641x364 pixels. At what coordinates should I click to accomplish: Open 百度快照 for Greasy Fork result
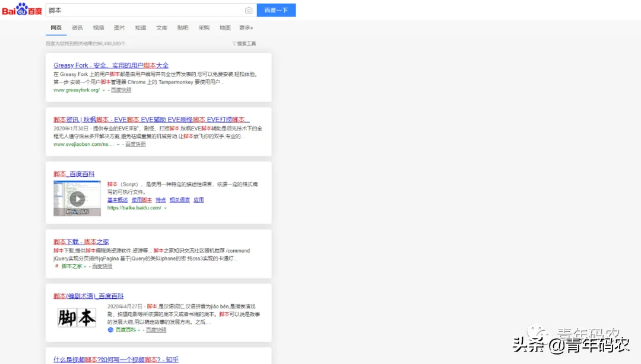(121, 90)
